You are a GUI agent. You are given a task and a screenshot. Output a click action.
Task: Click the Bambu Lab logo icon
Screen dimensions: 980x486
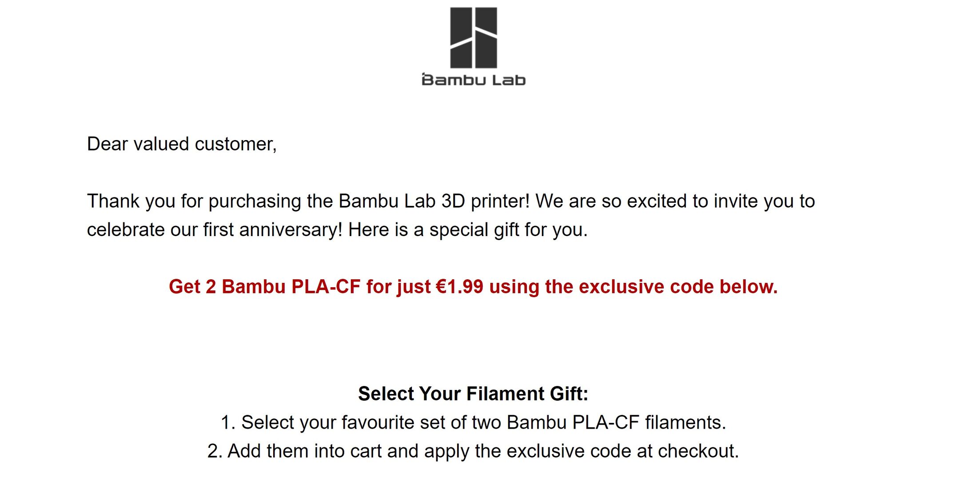click(474, 37)
